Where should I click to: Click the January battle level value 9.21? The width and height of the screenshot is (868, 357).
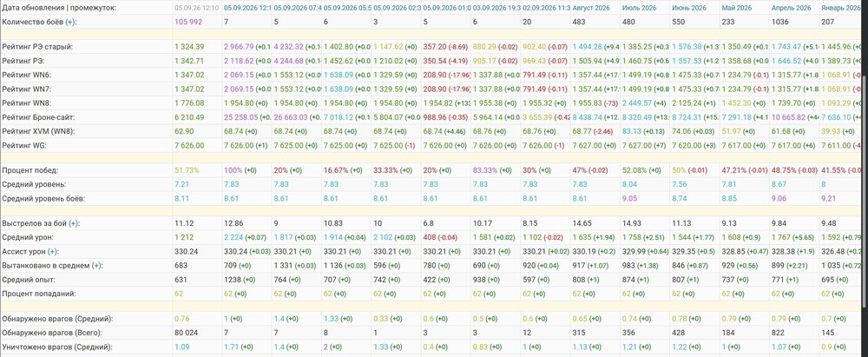(x=828, y=198)
